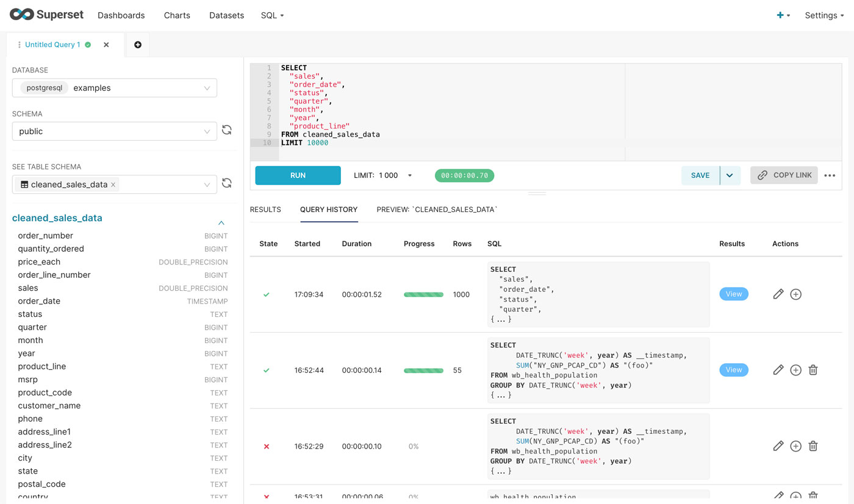Refresh the schema list
Screen dimensions: 854x504
[x=227, y=130]
